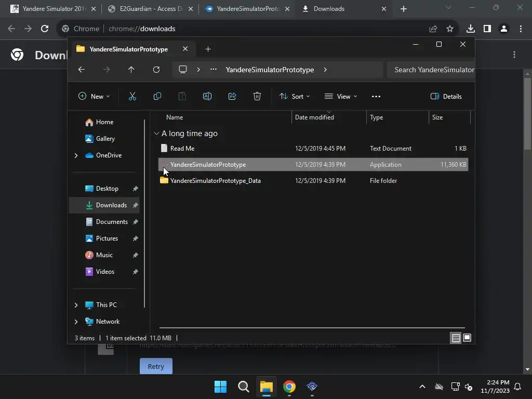The width and height of the screenshot is (532, 399).
Task: Show hidden breadcrumb path with ellipsis
Action: click(214, 69)
